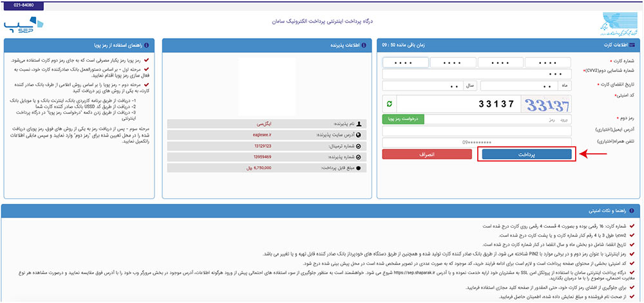Click the security code field showing 33137
Screen dimensions: 644x303
click(x=459, y=104)
